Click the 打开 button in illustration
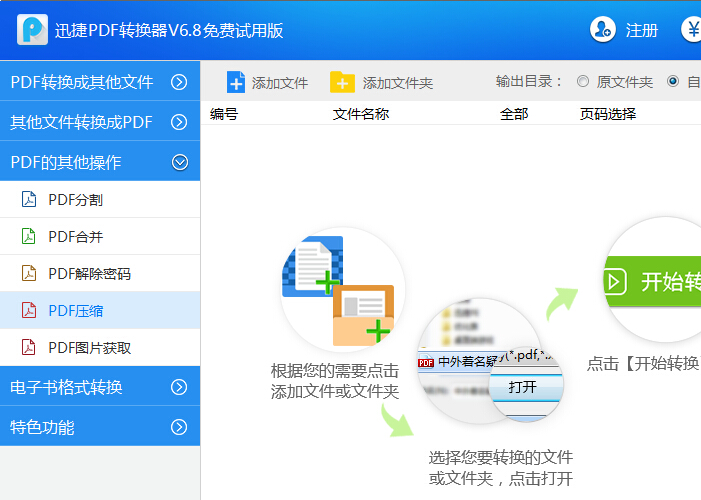 pyautogui.click(x=522, y=387)
